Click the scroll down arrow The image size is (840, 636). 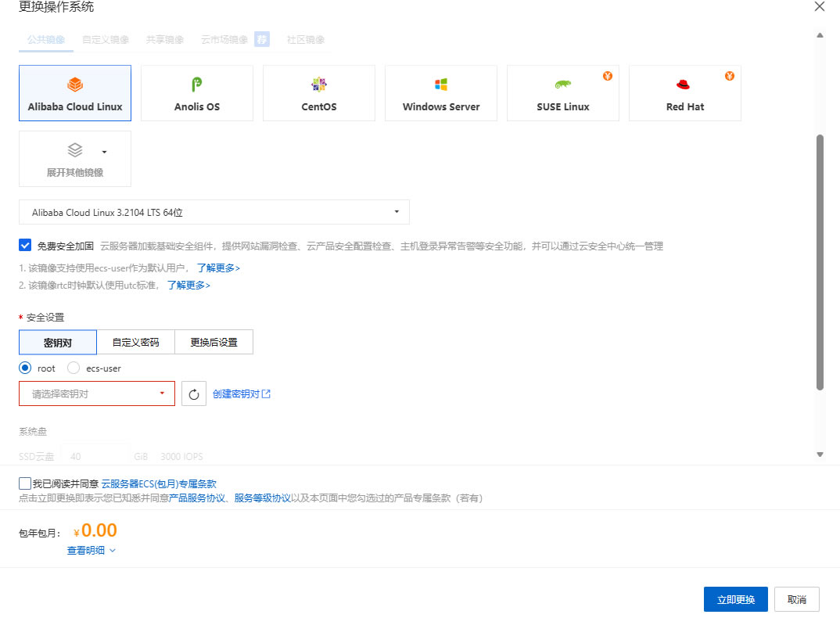click(x=820, y=455)
